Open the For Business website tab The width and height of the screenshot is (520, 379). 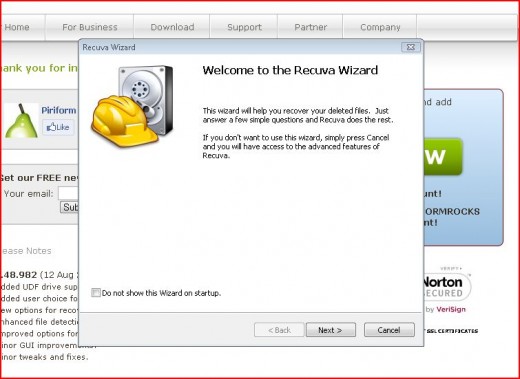tap(90, 27)
